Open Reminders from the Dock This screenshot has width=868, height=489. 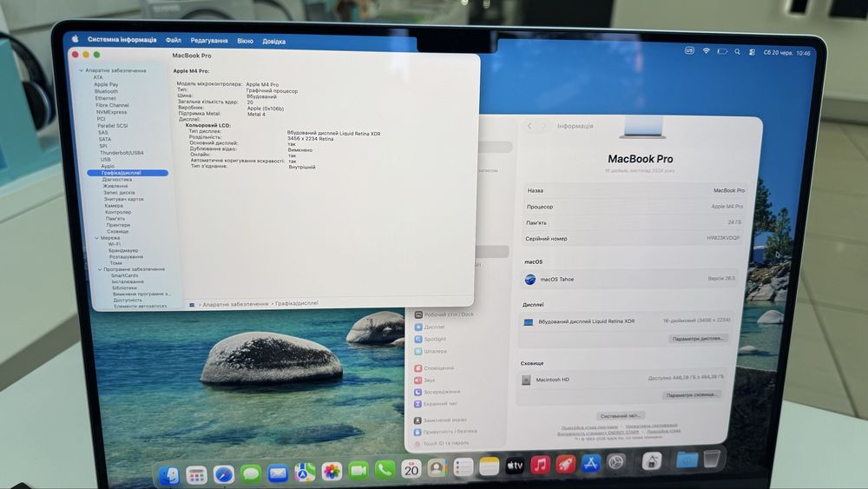point(464,467)
